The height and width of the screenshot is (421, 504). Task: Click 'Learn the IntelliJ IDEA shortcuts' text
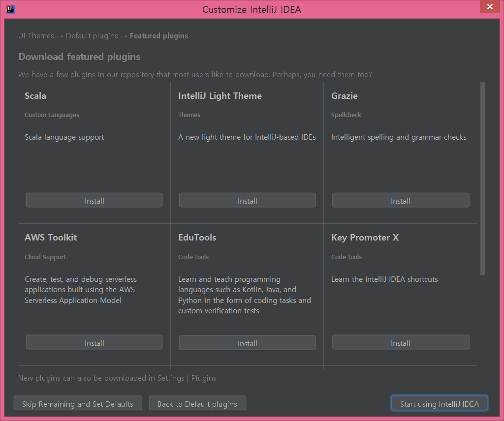point(384,279)
